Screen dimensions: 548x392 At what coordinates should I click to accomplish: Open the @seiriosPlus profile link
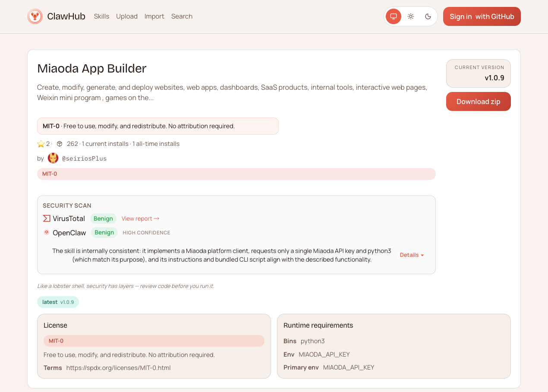coord(84,158)
